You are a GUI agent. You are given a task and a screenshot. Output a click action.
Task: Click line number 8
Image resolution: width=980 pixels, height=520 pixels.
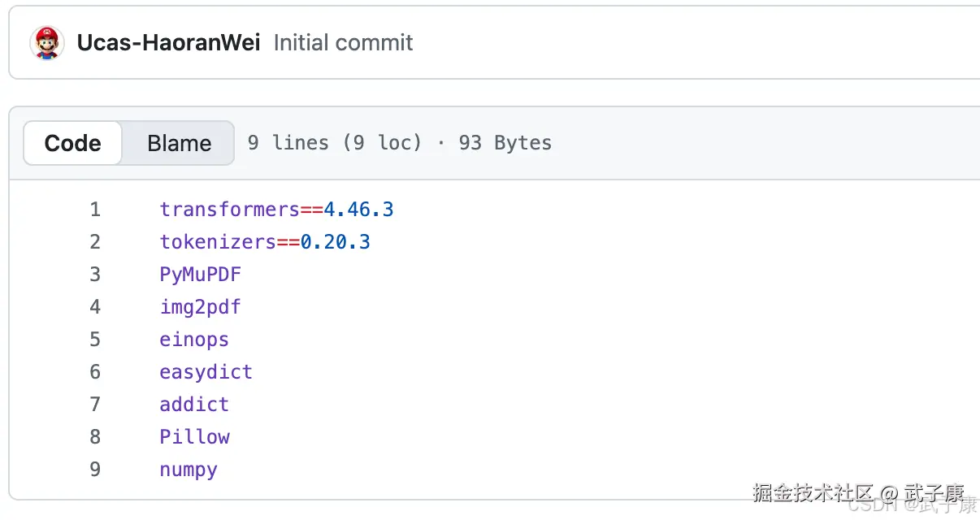(x=95, y=437)
